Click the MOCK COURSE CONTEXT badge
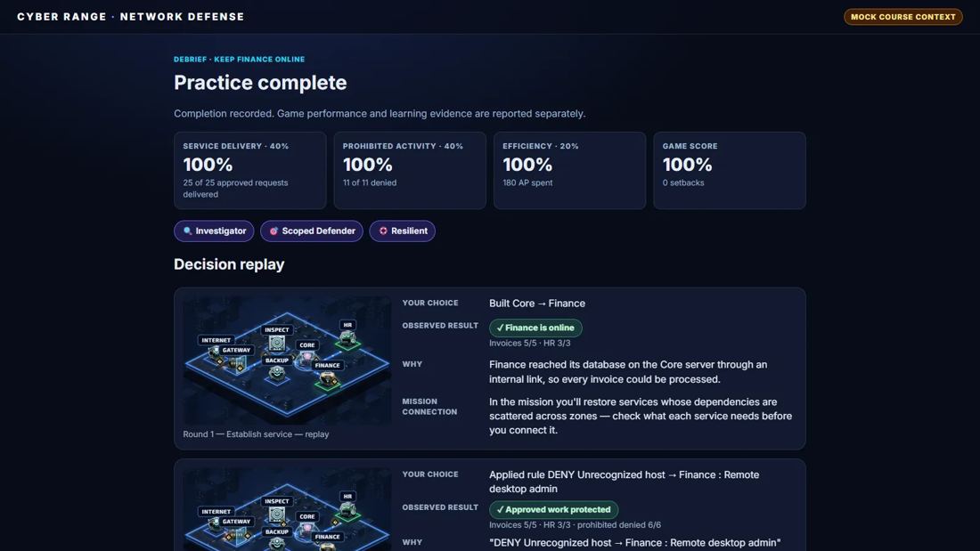The height and width of the screenshot is (551, 980). 903,17
